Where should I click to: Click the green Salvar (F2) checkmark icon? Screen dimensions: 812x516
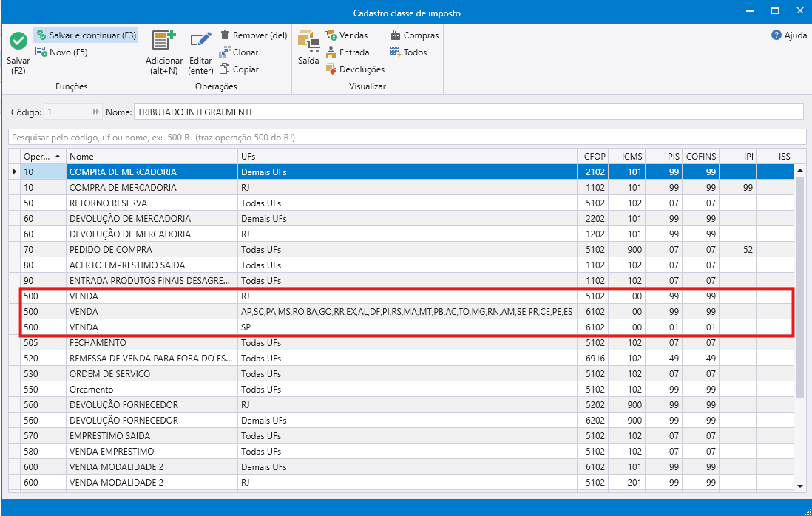pyautogui.click(x=18, y=41)
